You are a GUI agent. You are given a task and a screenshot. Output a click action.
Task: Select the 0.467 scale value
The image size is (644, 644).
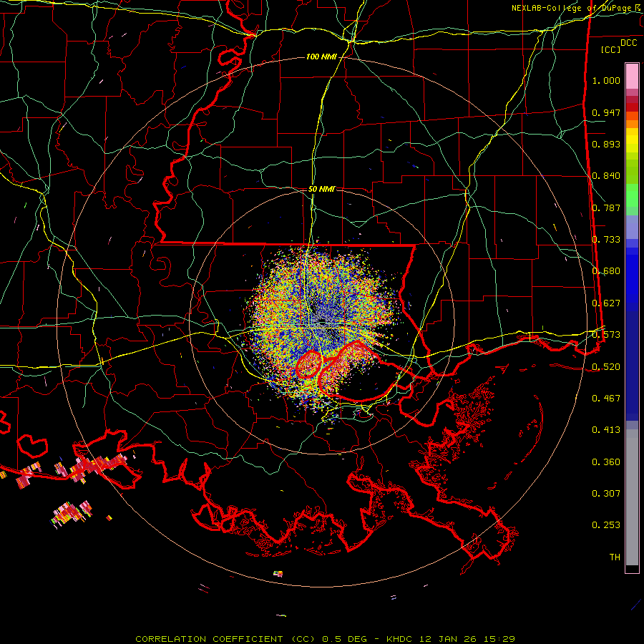click(x=606, y=398)
